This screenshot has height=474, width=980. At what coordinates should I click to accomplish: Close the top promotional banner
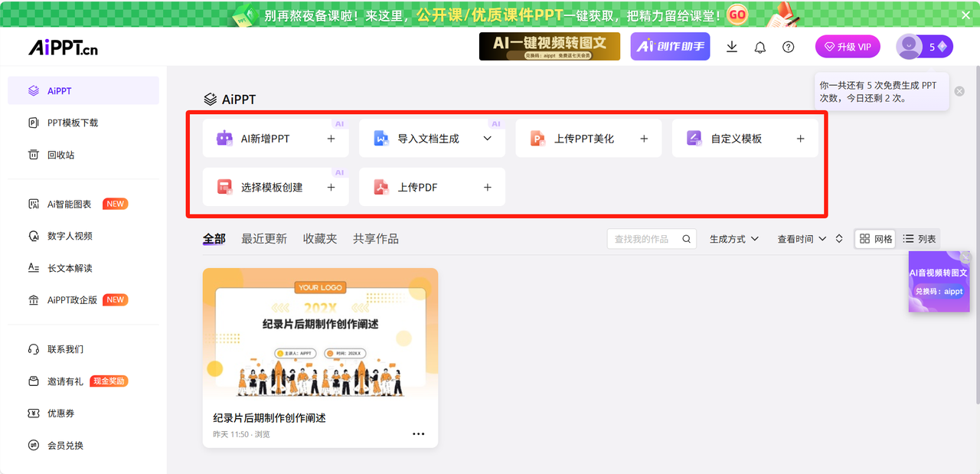coord(965,15)
